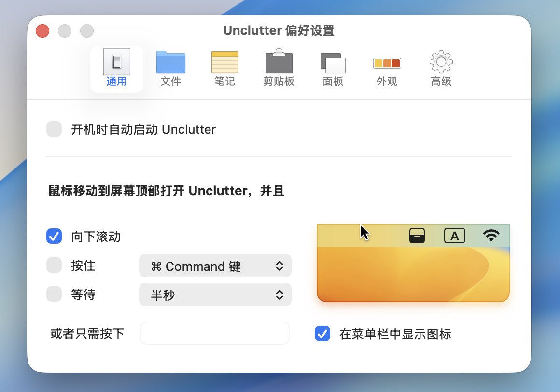Click the input source A icon in preview

tap(454, 236)
